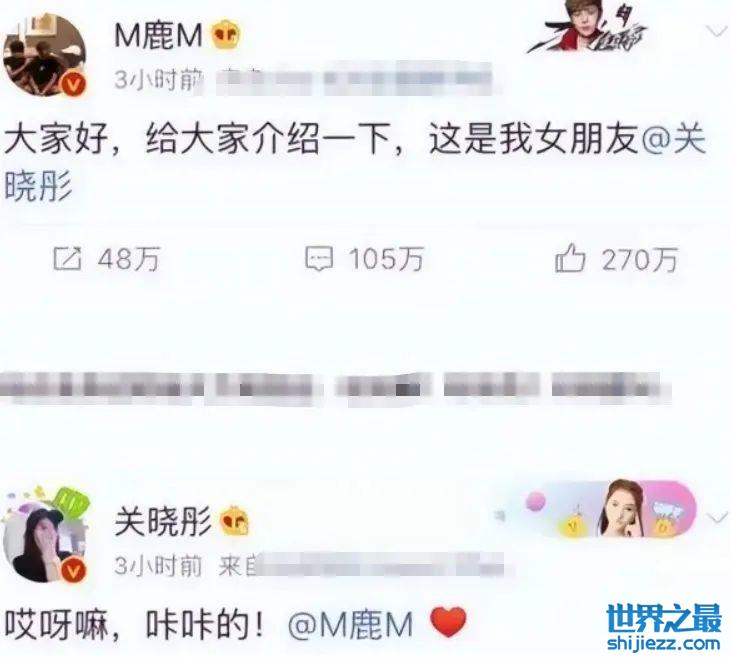
Task: Click the orange V verification badge on M鹿M avatar
Action: [74, 84]
